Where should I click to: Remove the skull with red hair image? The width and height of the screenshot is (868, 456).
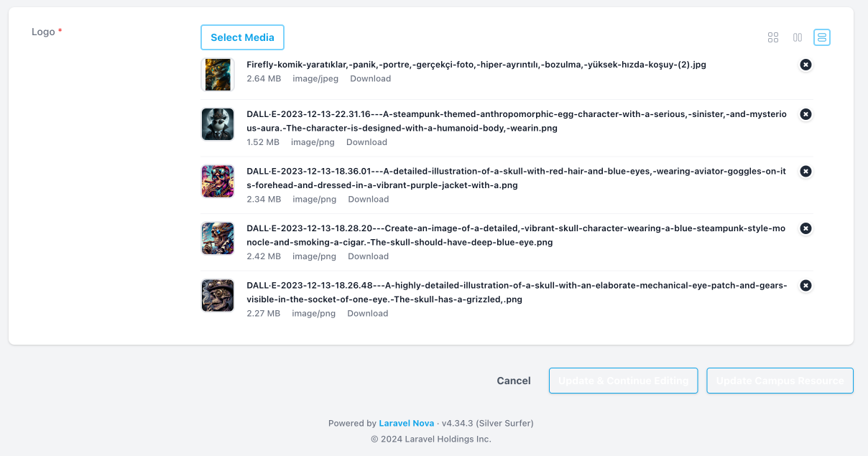pyautogui.click(x=805, y=171)
